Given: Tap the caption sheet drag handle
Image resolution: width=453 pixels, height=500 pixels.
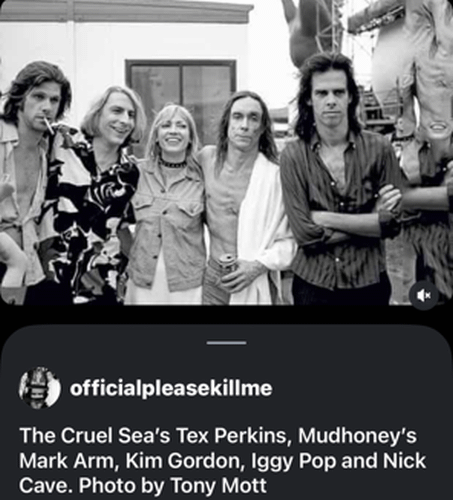Looking at the screenshot, I should point(226,343).
